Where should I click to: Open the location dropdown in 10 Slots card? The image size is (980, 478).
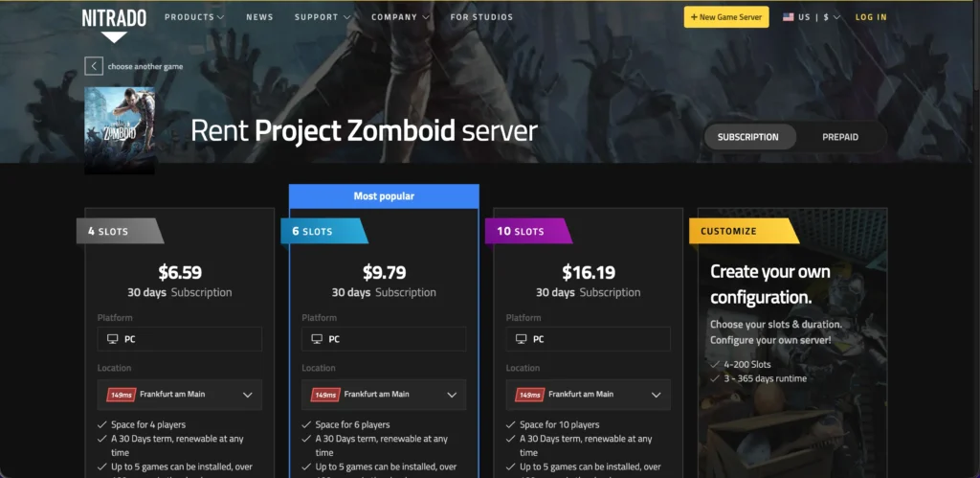(x=589, y=395)
